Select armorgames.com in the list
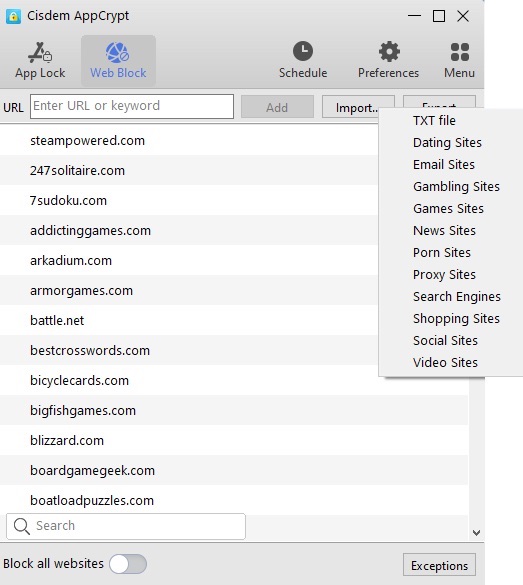 (x=188, y=291)
